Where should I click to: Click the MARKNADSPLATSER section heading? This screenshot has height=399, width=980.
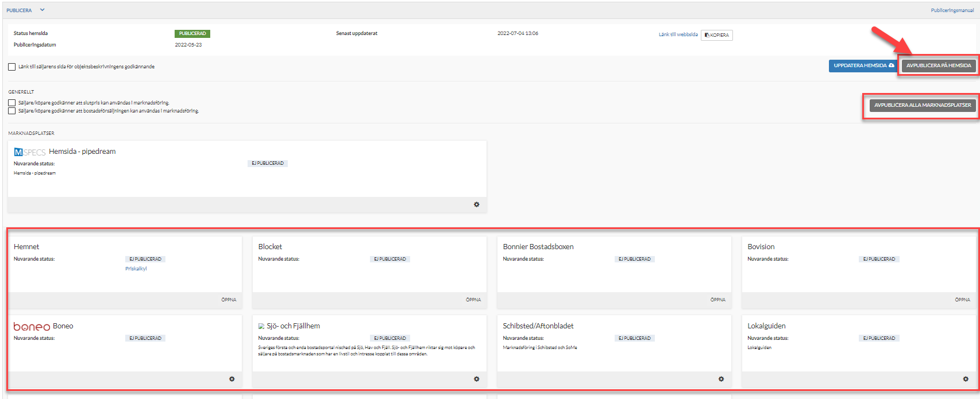click(x=31, y=133)
